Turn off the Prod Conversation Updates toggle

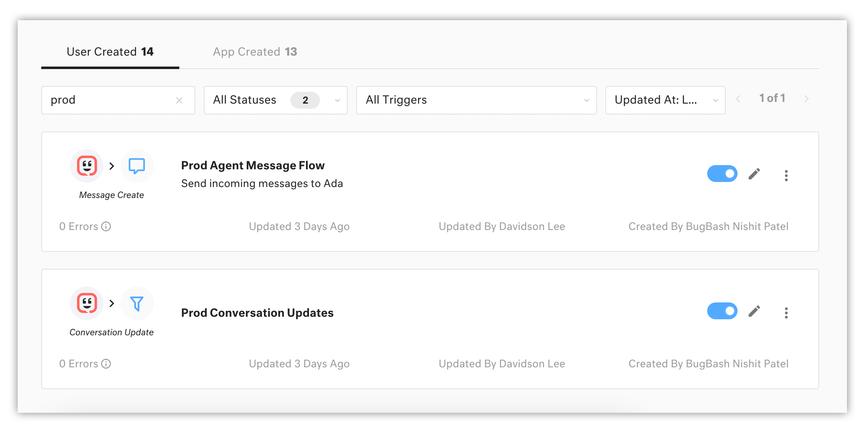click(722, 311)
